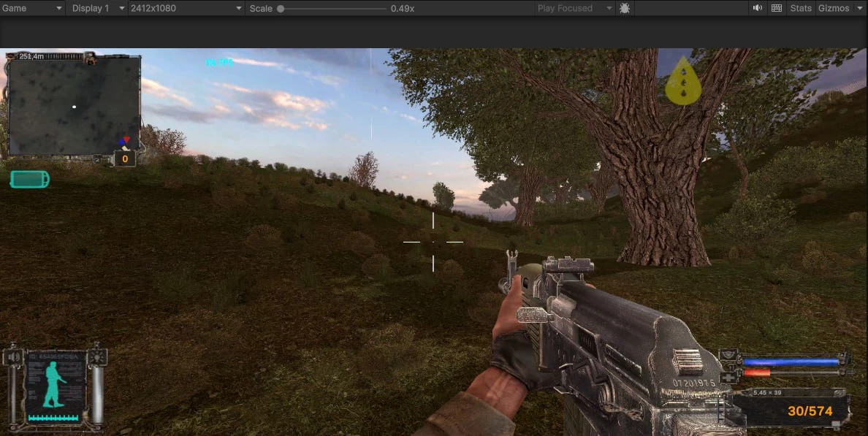Screen dimensions: 868x436
Task: Open the Play Focused dropdown
Action: [x=574, y=8]
